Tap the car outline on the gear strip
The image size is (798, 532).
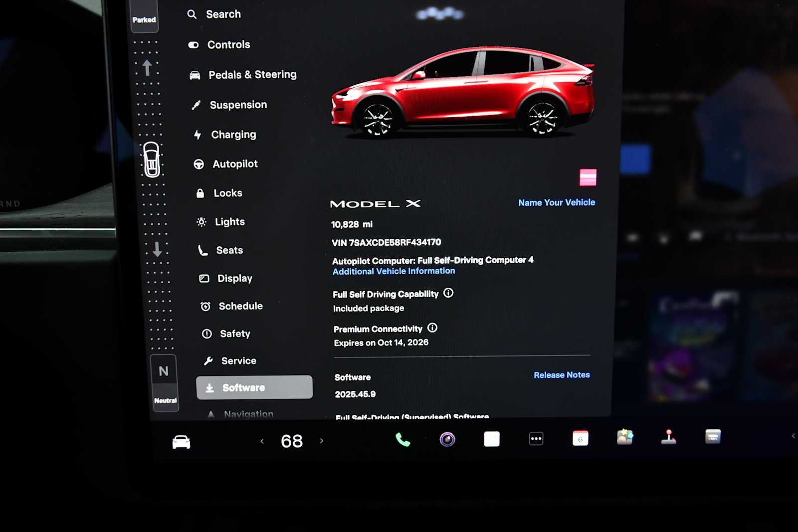(x=152, y=160)
